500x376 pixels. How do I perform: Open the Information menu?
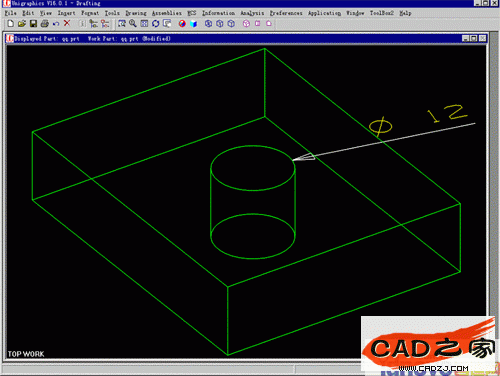(x=218, y=13)
